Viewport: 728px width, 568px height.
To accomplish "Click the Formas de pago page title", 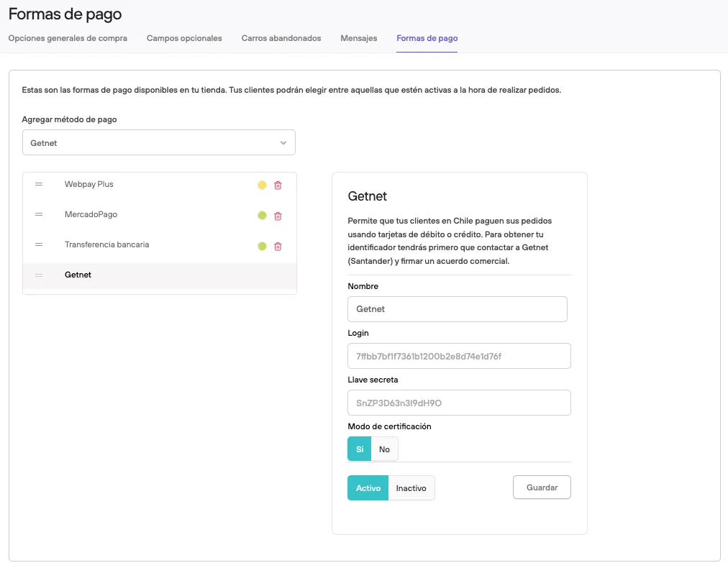I will [x=65, y=14].
